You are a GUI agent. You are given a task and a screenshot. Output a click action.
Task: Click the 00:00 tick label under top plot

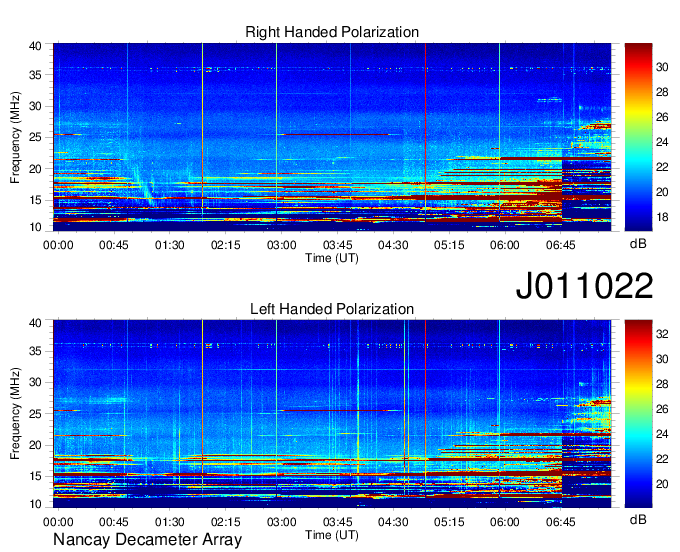(x=58, y=245)
